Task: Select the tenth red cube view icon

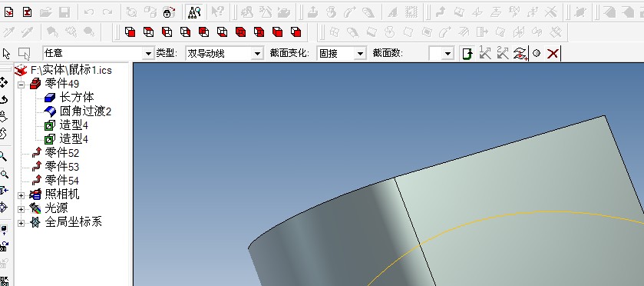Action: click(x=296, y=32)
